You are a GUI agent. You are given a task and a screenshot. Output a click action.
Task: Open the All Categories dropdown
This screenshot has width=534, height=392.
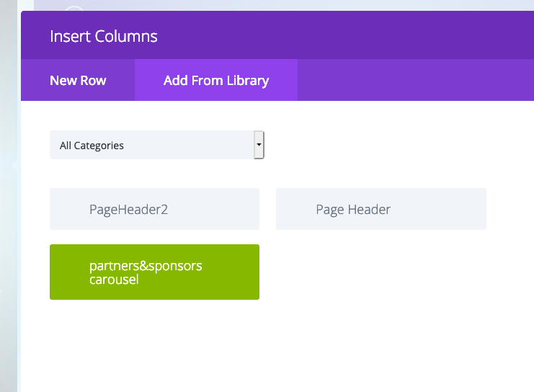(157, 145)
